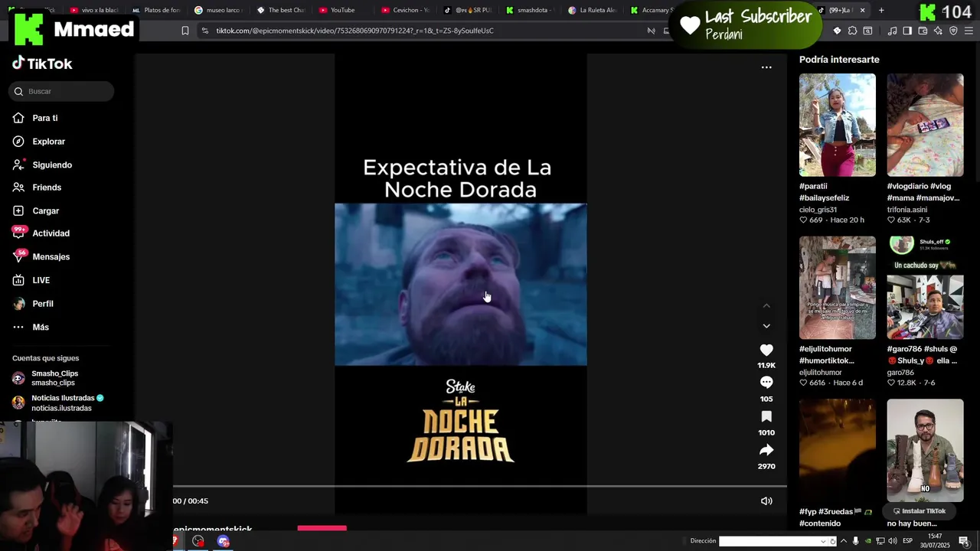Open the music note player icon in the toolbar
This screenshot has height=551, width=980.
892,31
